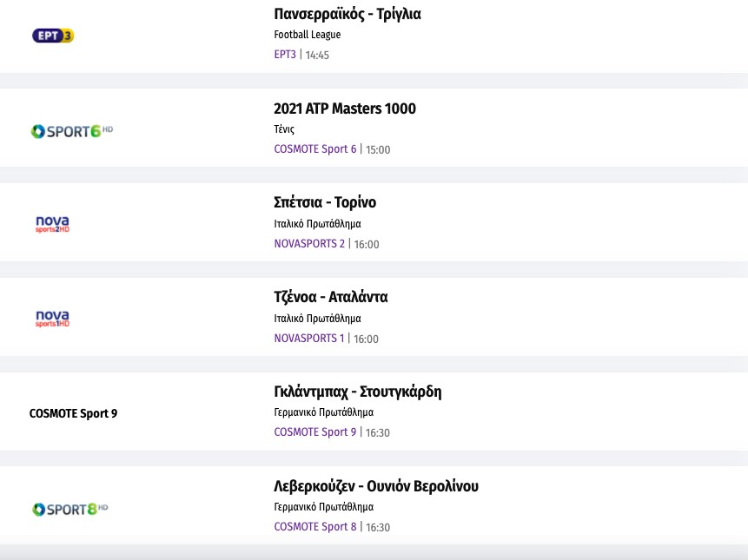Click the Nova Sports 1 HD logo
Viewport: 748px width, 560px height.
coord(52,319)
